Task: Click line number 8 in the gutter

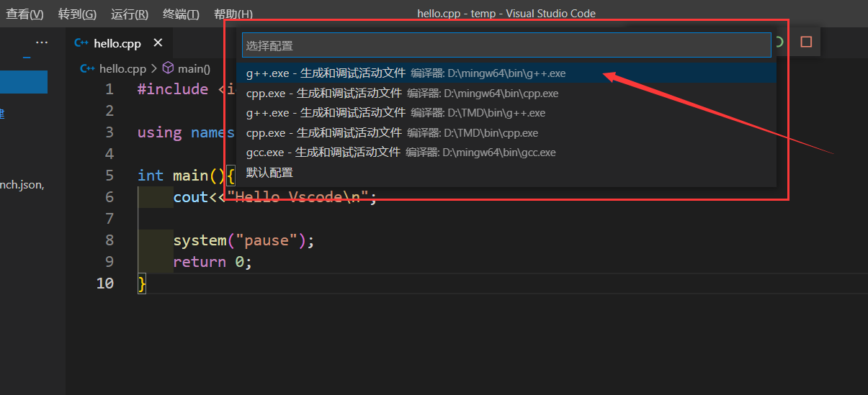Action: point(109,240)
